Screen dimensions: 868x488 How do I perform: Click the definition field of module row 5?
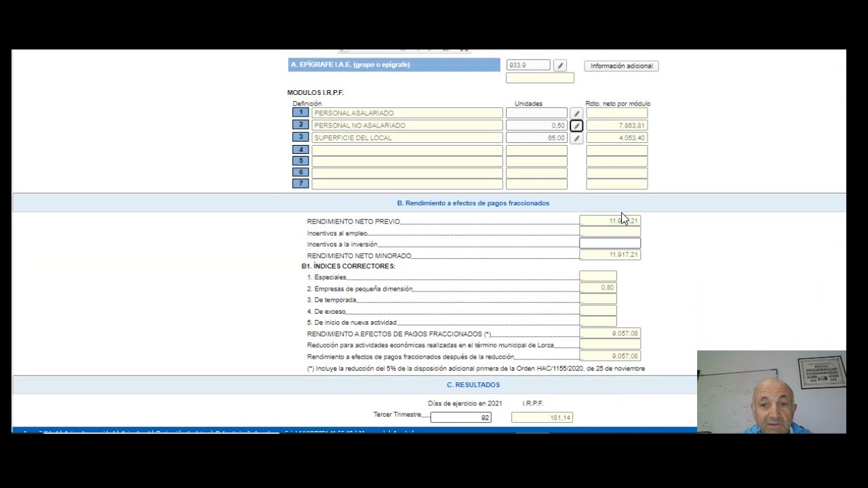point(407,161)
